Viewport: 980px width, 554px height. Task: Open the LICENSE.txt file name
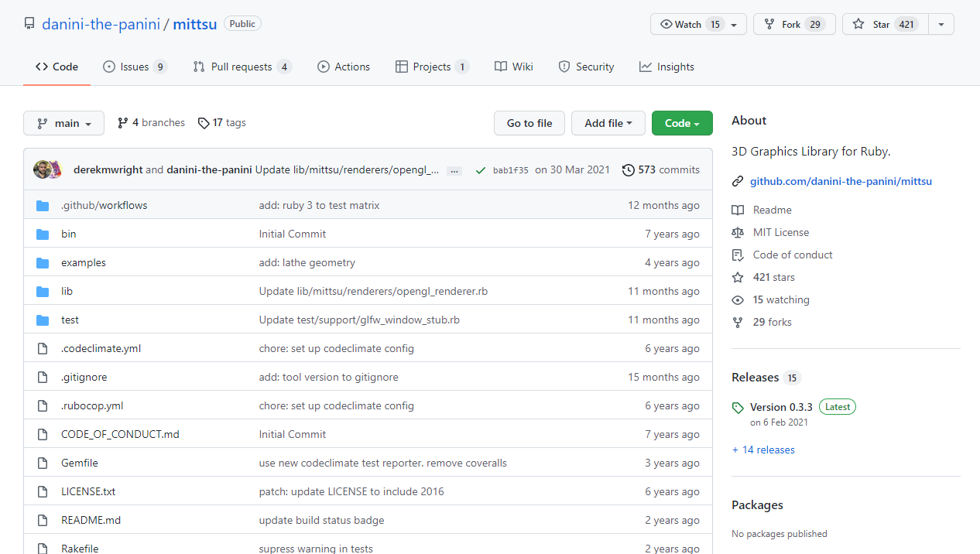(x=88, y=491)
